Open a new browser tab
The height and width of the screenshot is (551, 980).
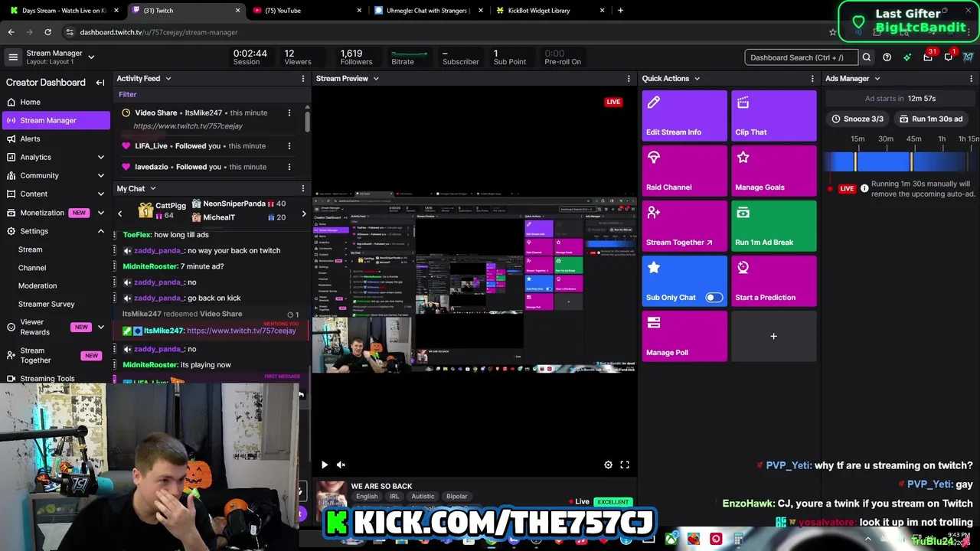620,11
